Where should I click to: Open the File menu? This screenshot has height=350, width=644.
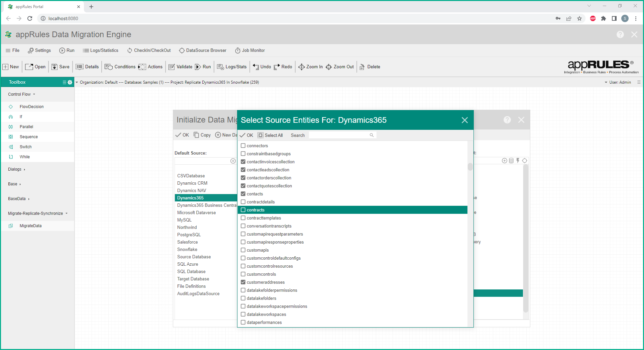13,51
